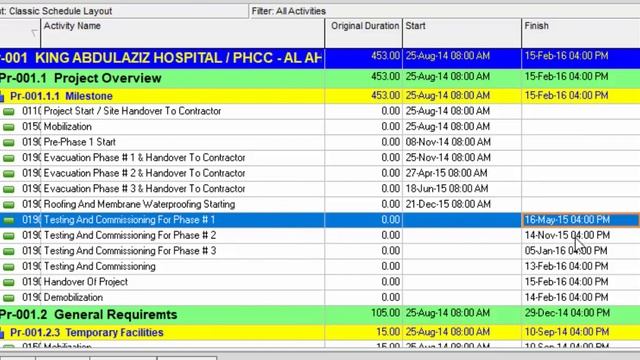This screenshot has width=640, height=360.
Task: Select the 'Pre-Phase 1 Start' activity name
Action: point(80,142)
